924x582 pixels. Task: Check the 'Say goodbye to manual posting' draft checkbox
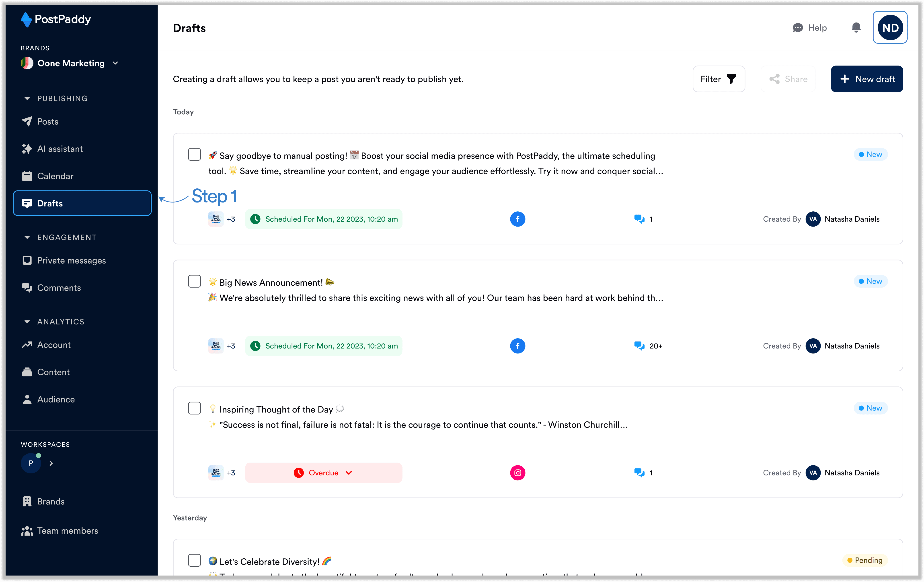tap(194, 155)
